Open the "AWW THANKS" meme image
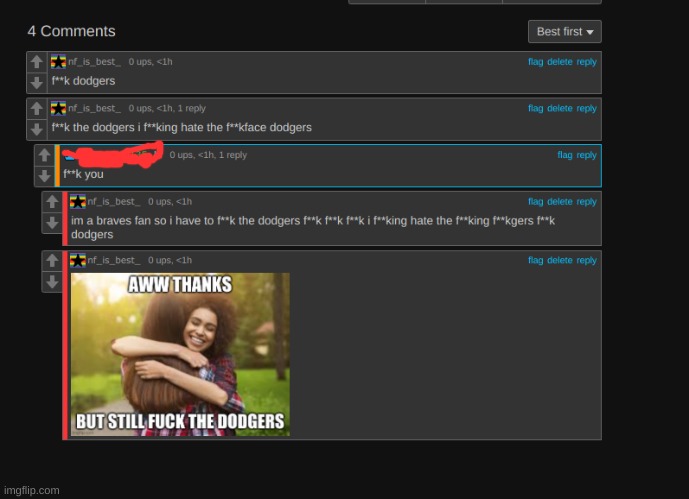This screenshot has width=689, height=499. pos(180,354)
